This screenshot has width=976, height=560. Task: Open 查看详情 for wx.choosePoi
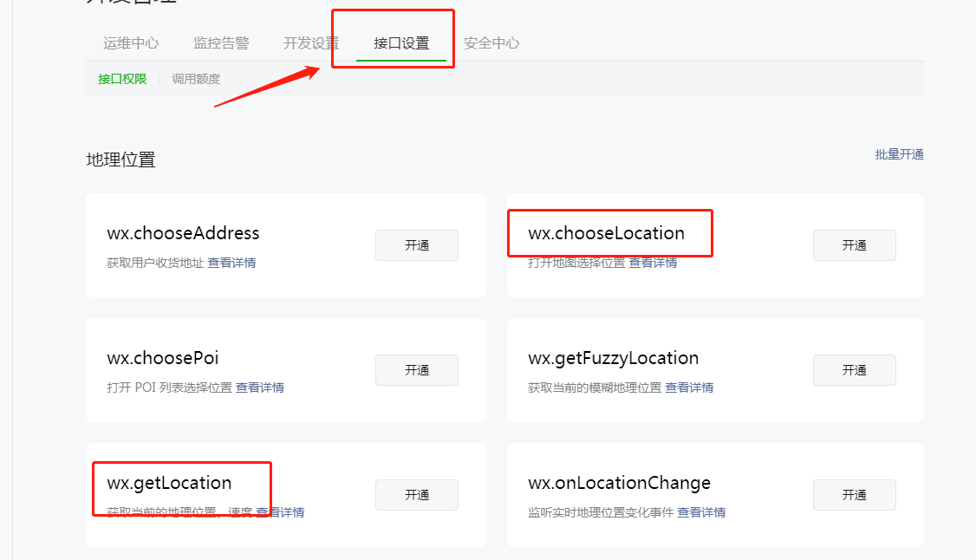(259, 387)
